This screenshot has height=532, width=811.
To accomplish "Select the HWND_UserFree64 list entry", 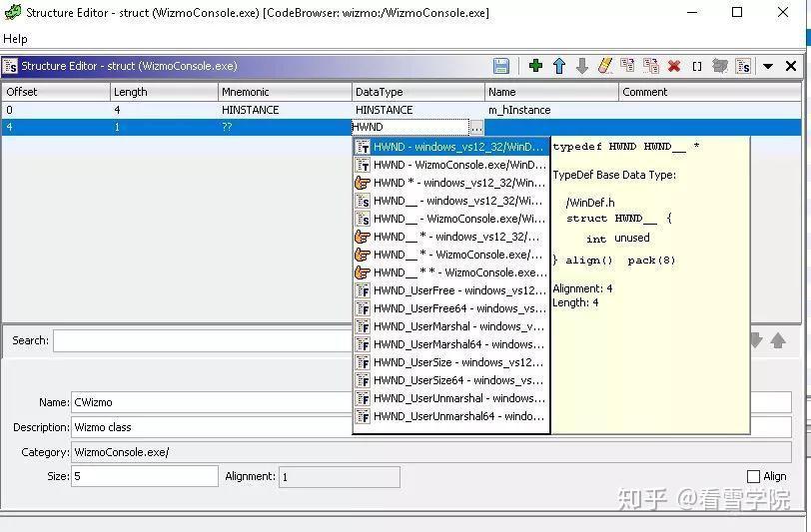I will tap(450, 308).
